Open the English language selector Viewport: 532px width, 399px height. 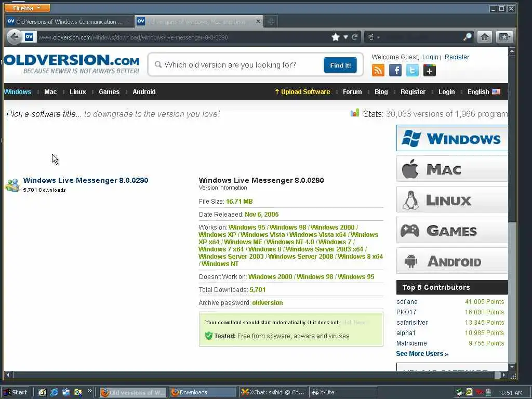[484, 91]
